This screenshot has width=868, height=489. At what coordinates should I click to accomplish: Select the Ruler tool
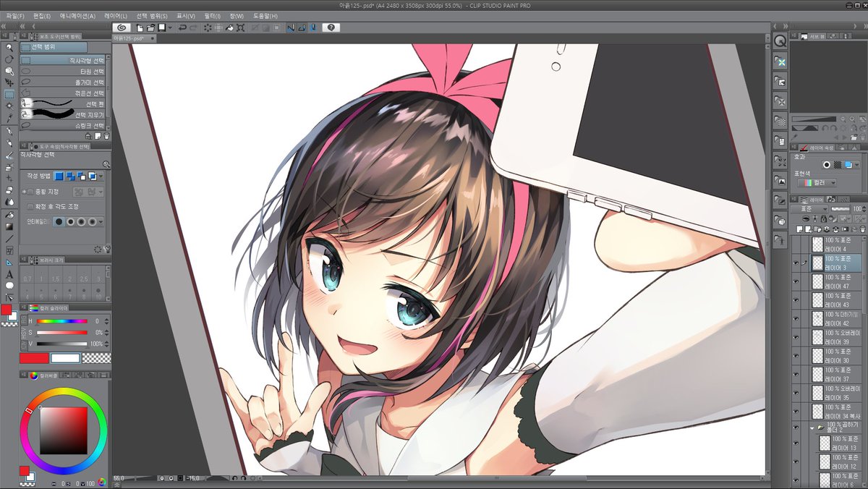point(9,262)
